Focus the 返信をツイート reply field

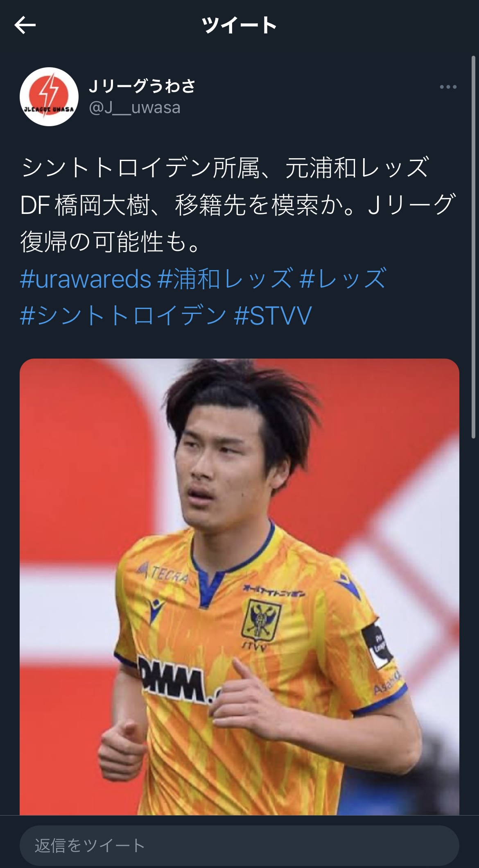tap(239, 845)
